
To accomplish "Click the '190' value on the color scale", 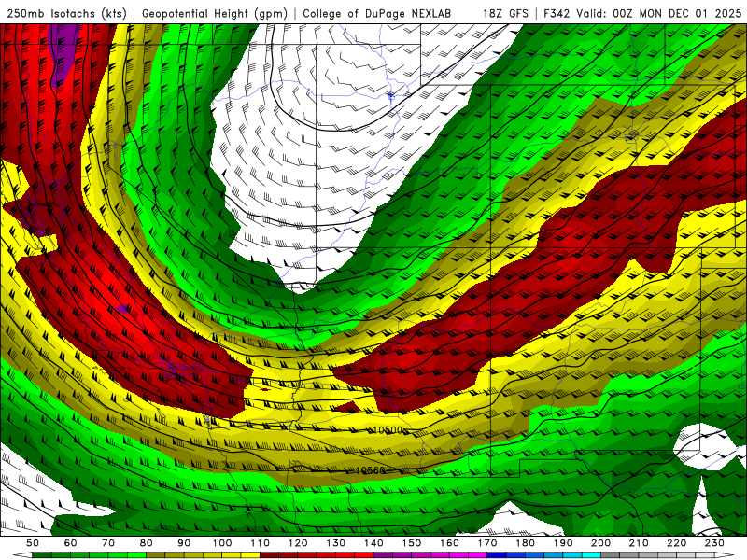I will (x=563, y=543).
